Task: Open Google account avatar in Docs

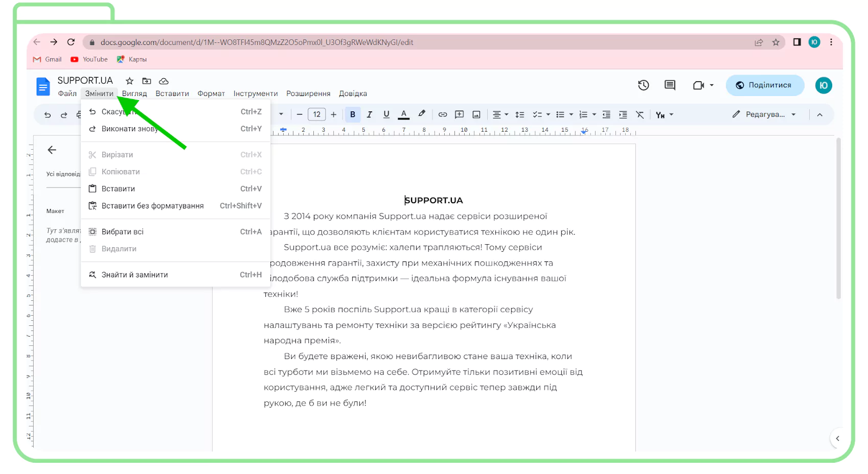Action: tap(824, 85)
